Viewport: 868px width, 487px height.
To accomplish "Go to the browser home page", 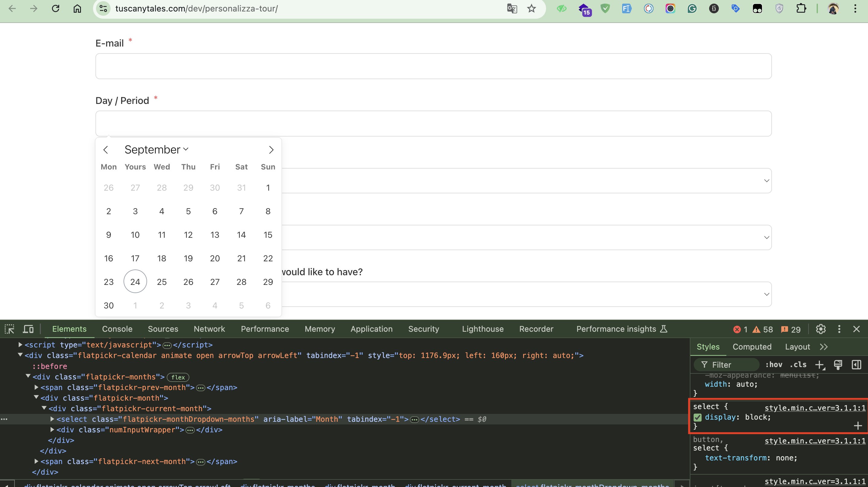I will pyautogui.click(x=77, y=8).
